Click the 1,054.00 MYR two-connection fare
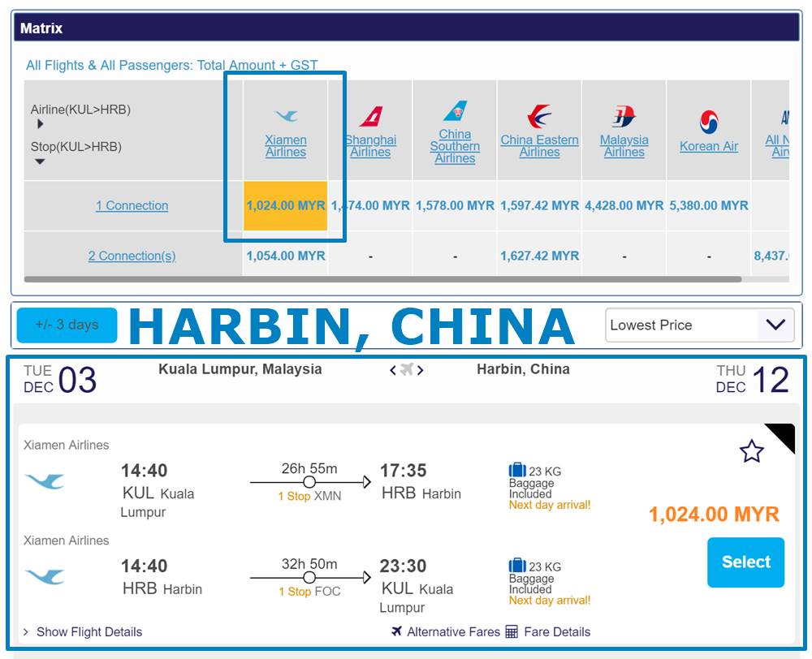This screenshot has width=812, height=659. [286, 256]
